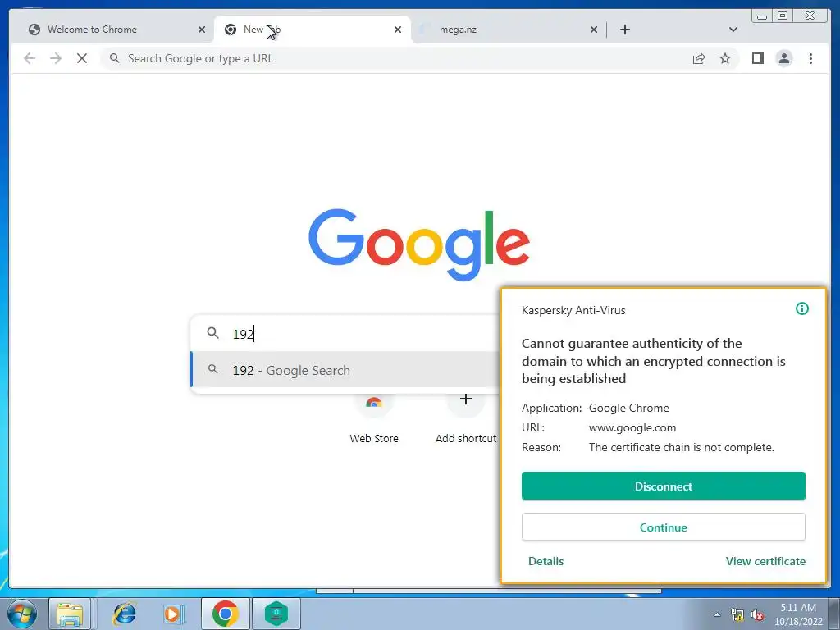Switch to the mega.nz tab
The height and width of the screenshot is (630, 840).
pyautogui.click(x=504, y=30)
